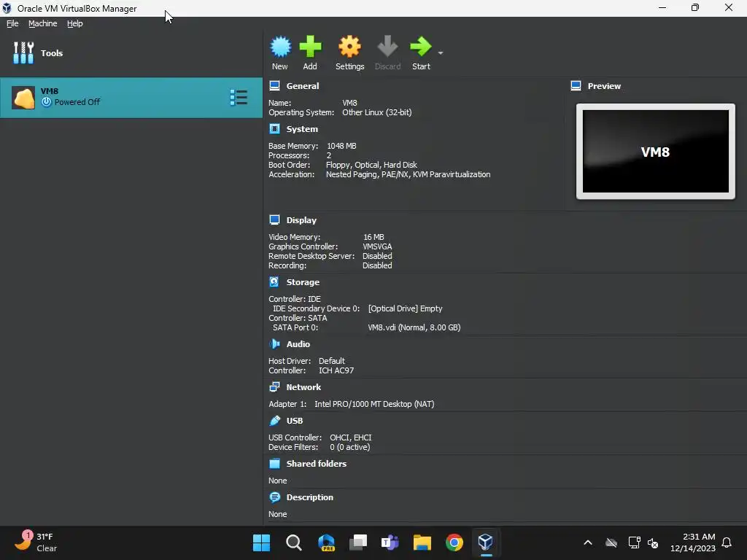Open clock showing 2:31 AM

pos(693,542)
